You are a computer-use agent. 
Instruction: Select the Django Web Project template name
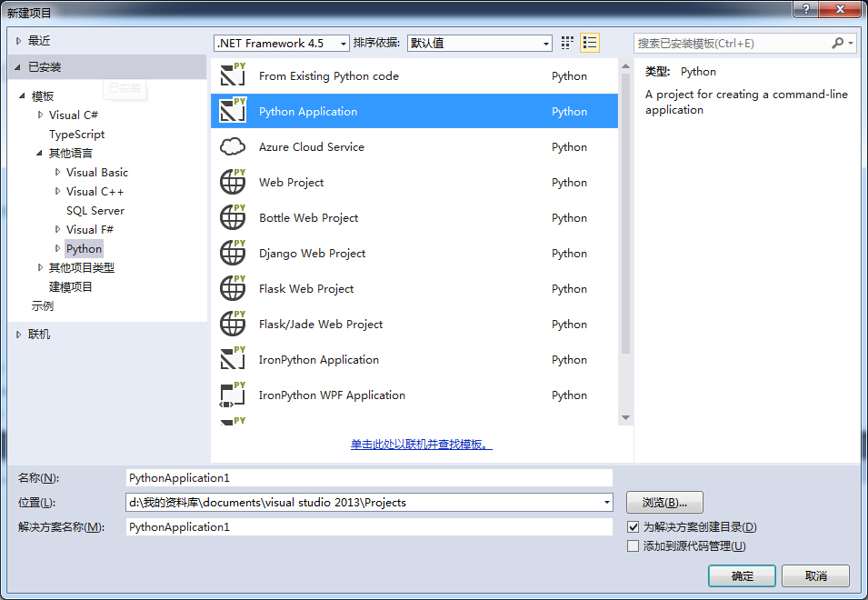point(313,253)
